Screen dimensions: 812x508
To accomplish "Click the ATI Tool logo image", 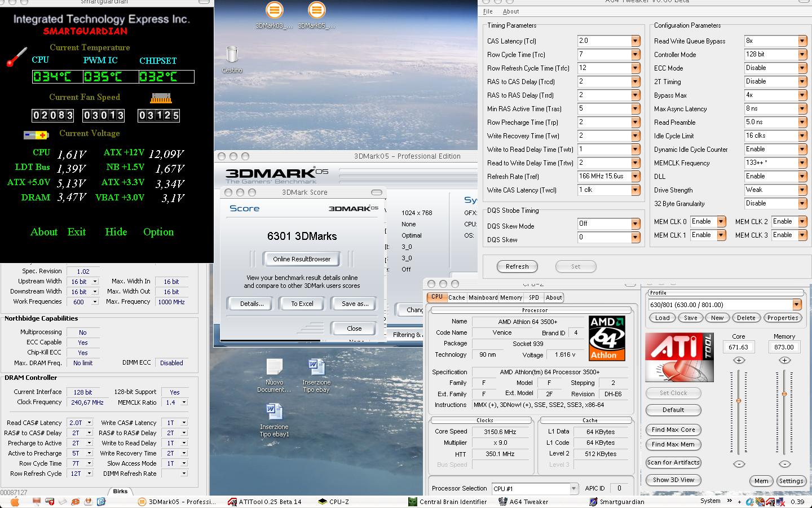I will coord(679,357).
